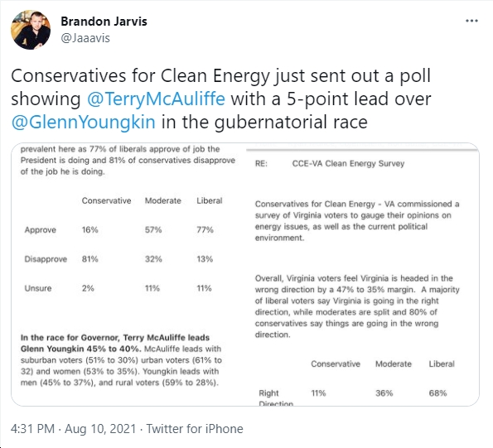Image resolution: width=493 pixels, height=448 pixels.
Task: Open the 4:31 PM timestamp permalink
Action: (32, 429)
